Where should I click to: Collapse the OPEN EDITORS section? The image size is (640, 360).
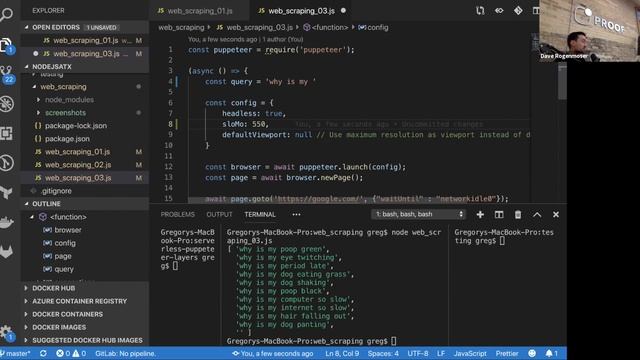(x=27, y=27)
